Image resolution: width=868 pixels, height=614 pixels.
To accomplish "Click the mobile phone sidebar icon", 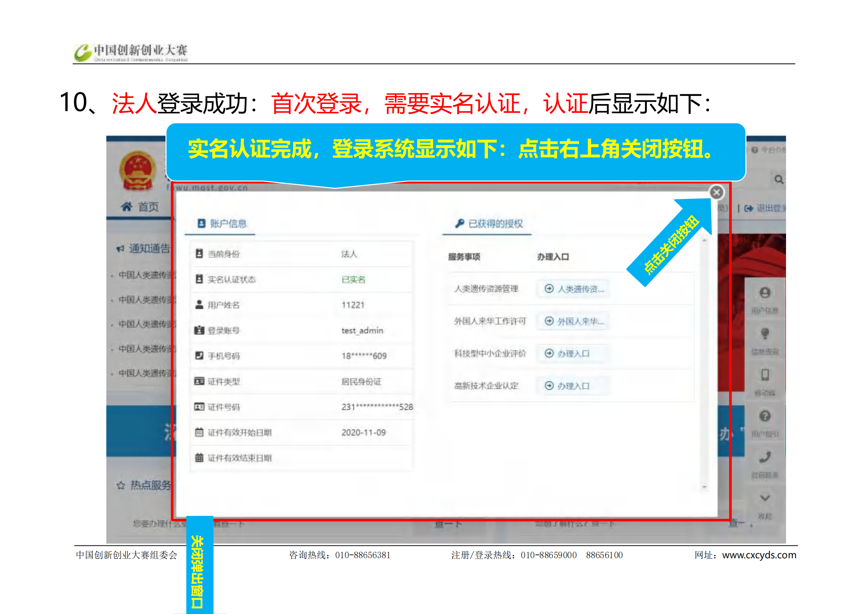I will point(764,375).
